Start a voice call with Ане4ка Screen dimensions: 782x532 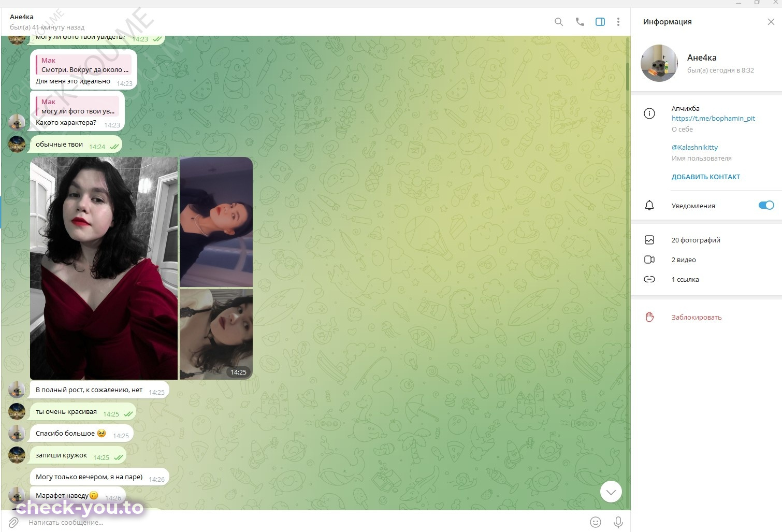580,22
